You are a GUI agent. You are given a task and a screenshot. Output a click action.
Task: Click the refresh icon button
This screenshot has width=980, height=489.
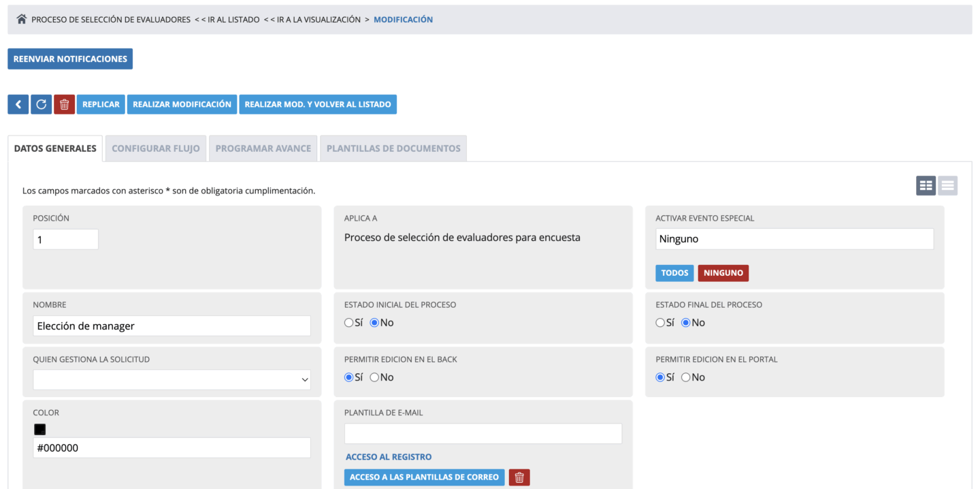(42, 104)
